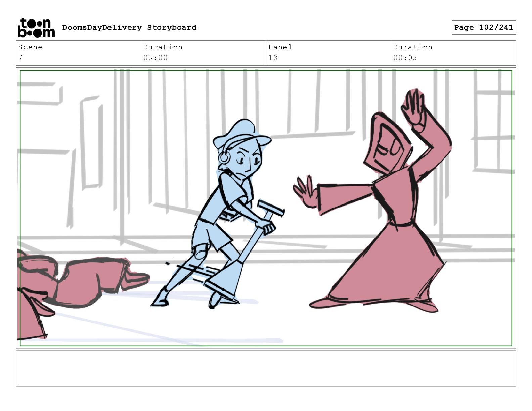Click the scene duration value '05:00'
The width and height of the screenshot is (532, 411).
tap(156, 58)
